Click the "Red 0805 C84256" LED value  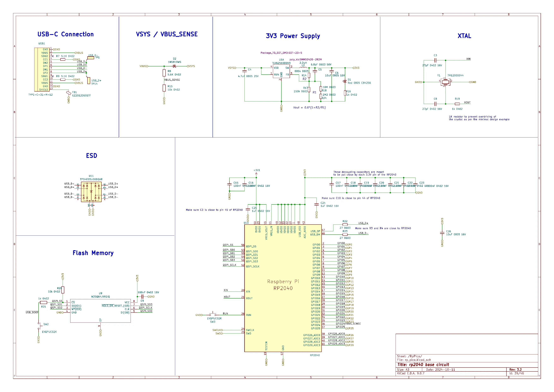359,83
